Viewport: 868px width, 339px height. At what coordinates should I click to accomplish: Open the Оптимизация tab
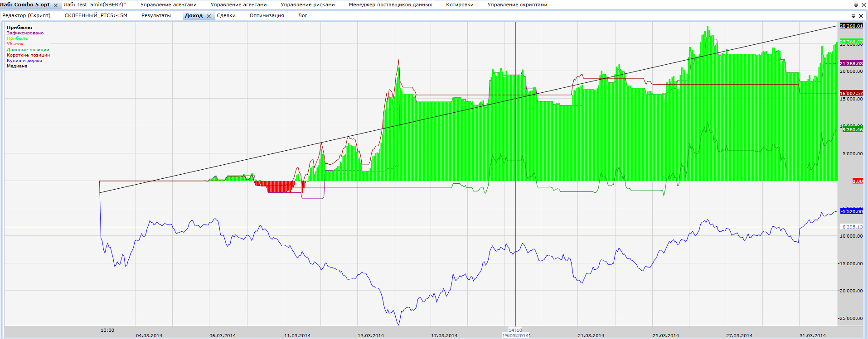point(267,15)
